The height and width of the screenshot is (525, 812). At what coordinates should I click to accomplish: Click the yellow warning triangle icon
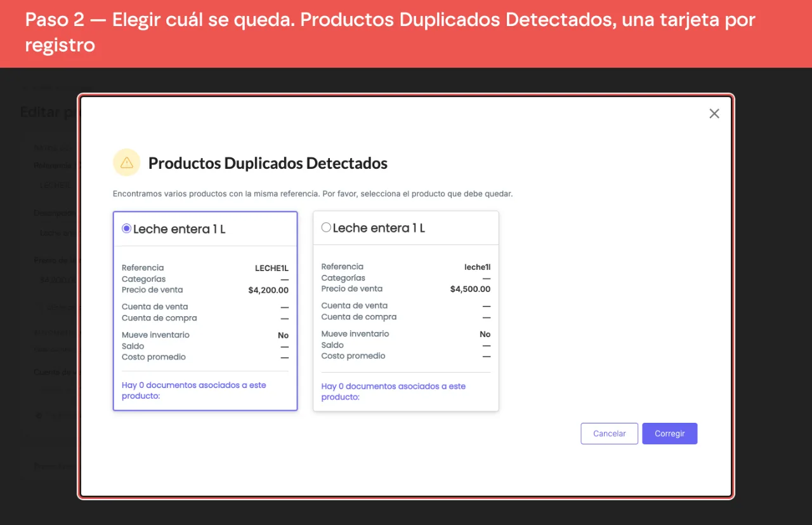[126, 163]
